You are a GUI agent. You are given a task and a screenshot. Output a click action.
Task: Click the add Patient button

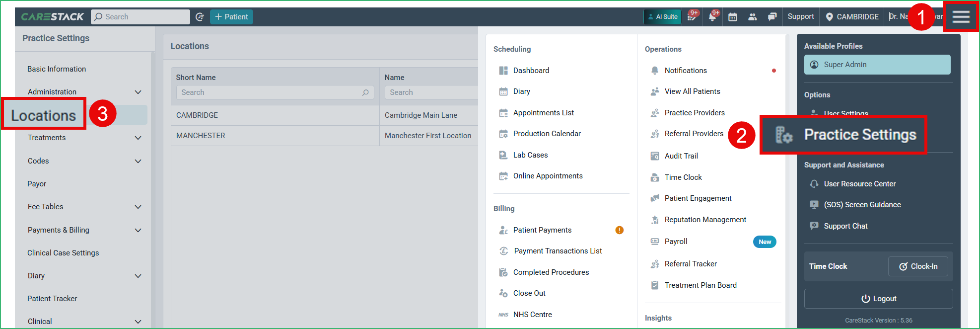pos(231,17)
